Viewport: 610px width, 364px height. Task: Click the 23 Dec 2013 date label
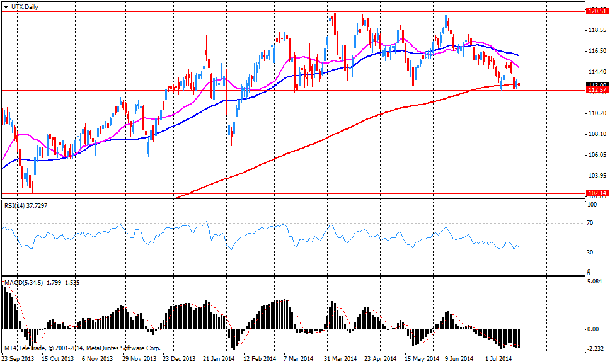tap(179, 358)
